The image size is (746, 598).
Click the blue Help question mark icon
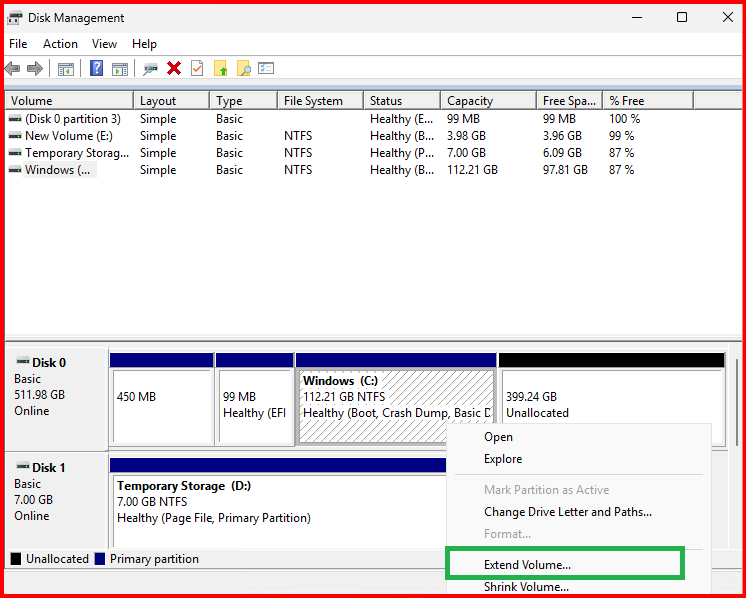(x=97, y=69)
